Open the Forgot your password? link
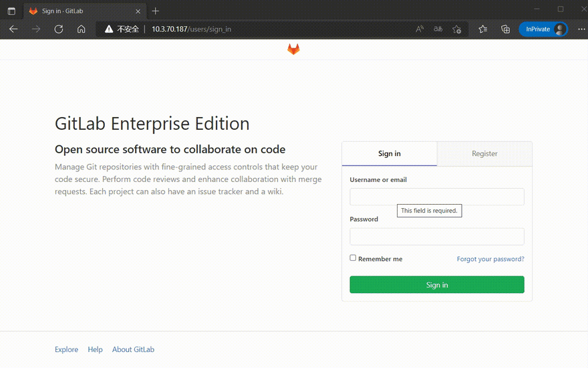The height and width of the screenshot is (368, 588). (x=490, y=259)
